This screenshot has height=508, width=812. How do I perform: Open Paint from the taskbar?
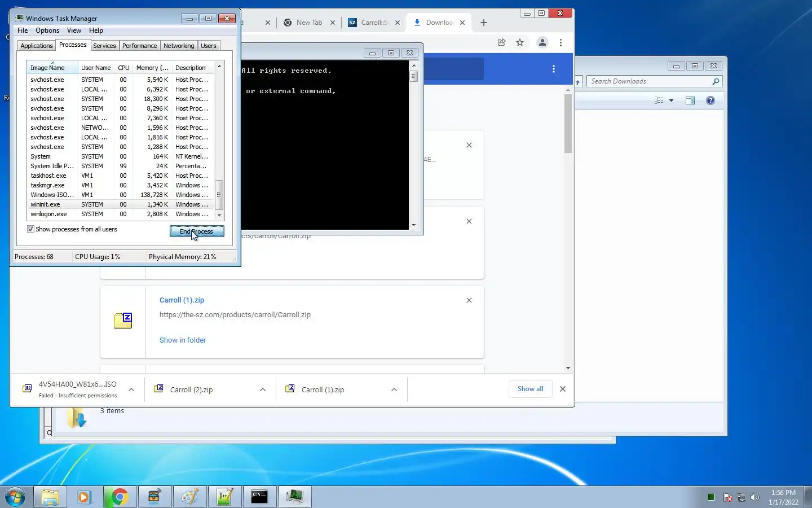tap(189, 497)
